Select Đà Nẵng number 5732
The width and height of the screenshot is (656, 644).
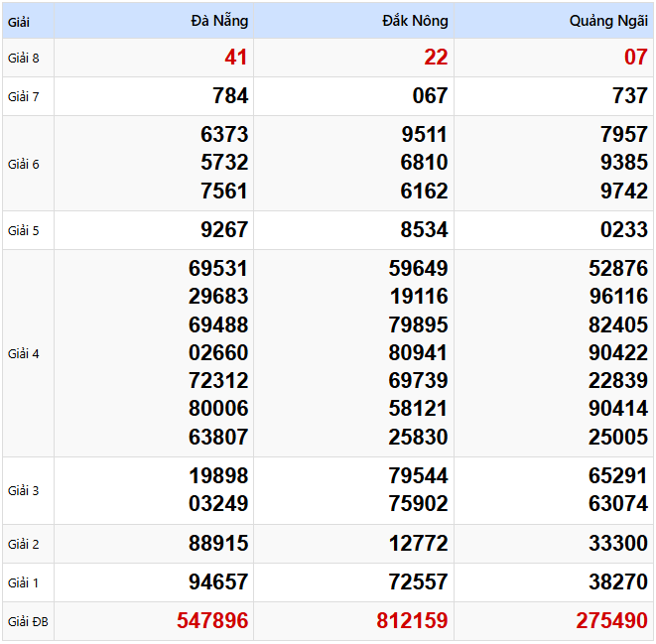click(224, 163)
